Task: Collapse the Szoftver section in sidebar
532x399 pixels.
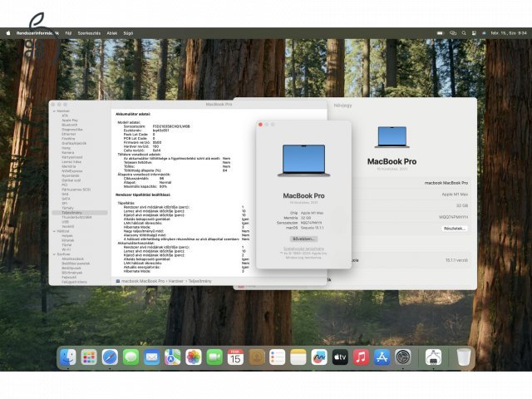Action: coord(54,254)
